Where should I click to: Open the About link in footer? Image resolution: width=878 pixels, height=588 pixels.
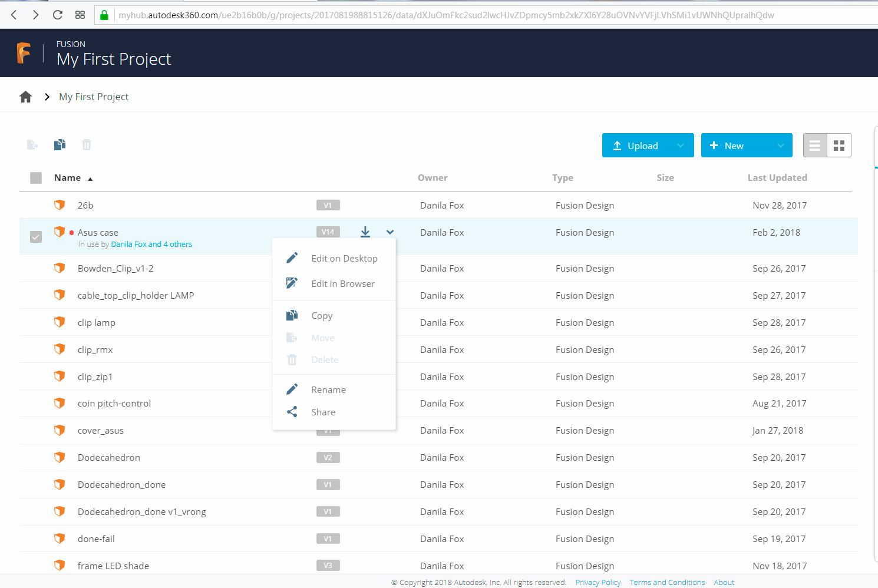pyautogui.click(x=724, y=582)
